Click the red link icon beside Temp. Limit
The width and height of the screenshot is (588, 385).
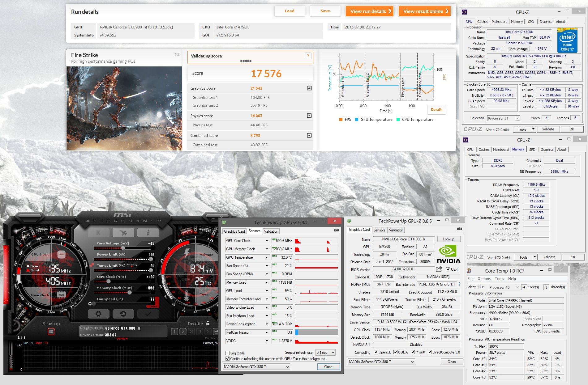92,265
